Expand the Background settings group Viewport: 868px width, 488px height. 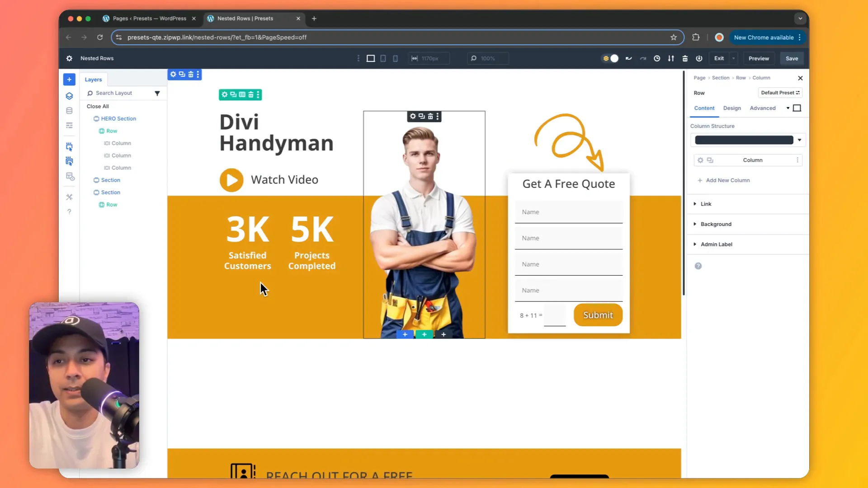click(x=716, y=224)
